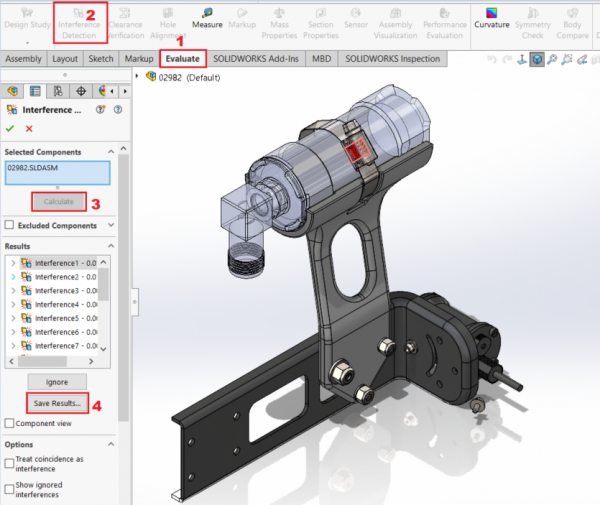This screenshot has height=505, width=600.
Task: Collapse the Options section
Action: 111,444
